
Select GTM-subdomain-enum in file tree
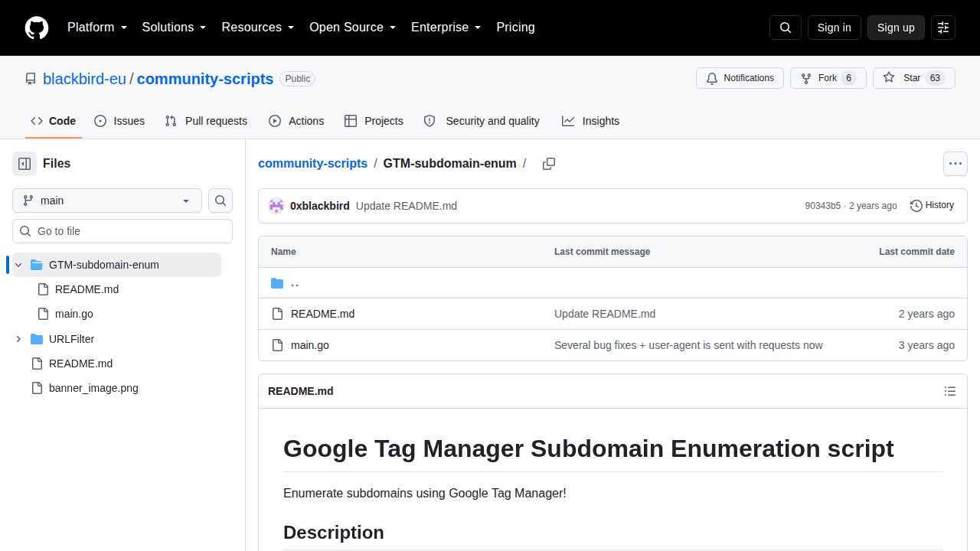[x=104, y=265]
